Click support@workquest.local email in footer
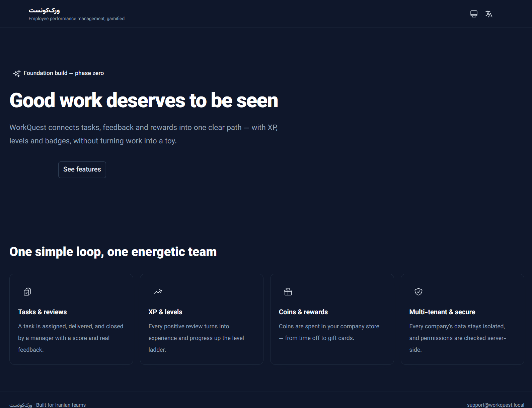This screenshot has width=532, height=408. [x=496, y=405]
